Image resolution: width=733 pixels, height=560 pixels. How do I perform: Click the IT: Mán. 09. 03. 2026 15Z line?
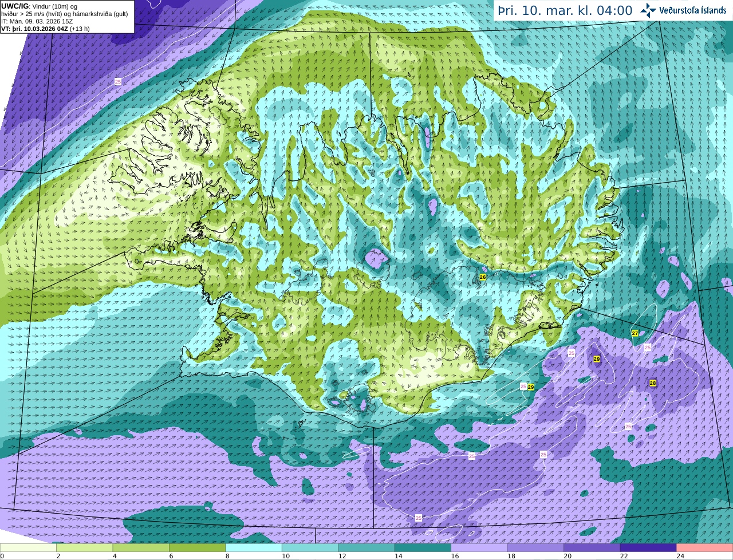click(37, 21)
